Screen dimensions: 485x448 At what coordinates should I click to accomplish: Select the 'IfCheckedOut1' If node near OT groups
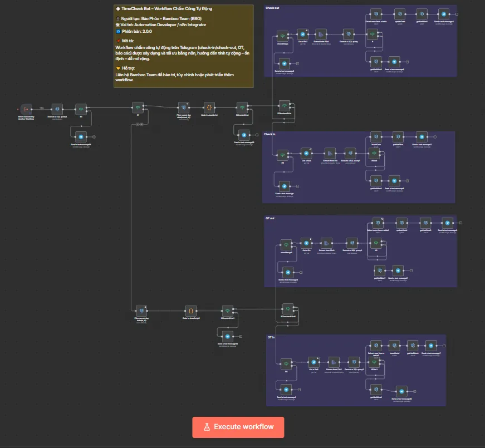pos(287,309)
